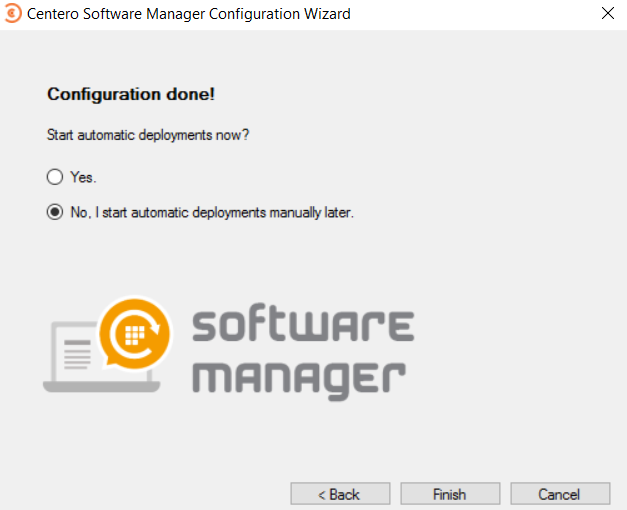Click the gray laptop illustration
This screenshot has width=627, height=510.
(x=102, y=356)
